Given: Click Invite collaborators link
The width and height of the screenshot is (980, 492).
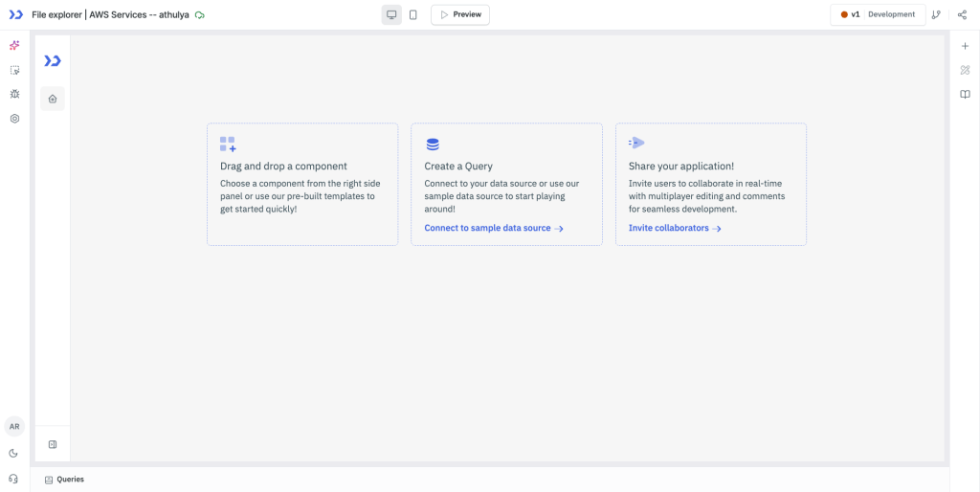Looking at the screenshot, I should point(675,228).
